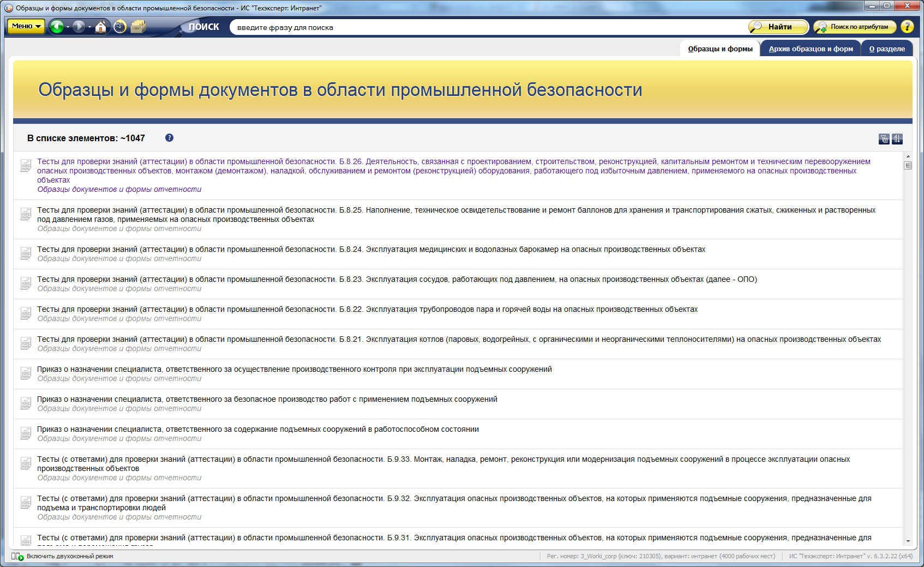Open the list filter funnel icon
The image size is (924, 567).
pos(884,139)
